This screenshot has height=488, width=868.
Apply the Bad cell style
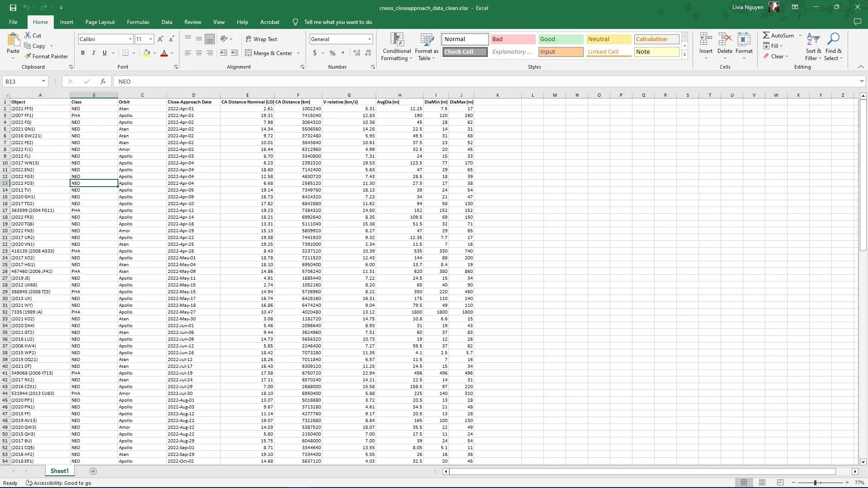tap(513, 39)
